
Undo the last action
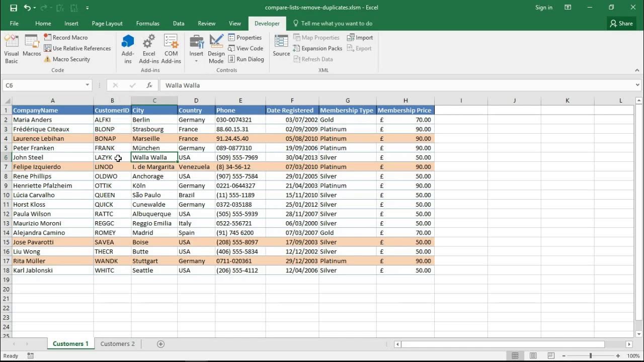27,8
